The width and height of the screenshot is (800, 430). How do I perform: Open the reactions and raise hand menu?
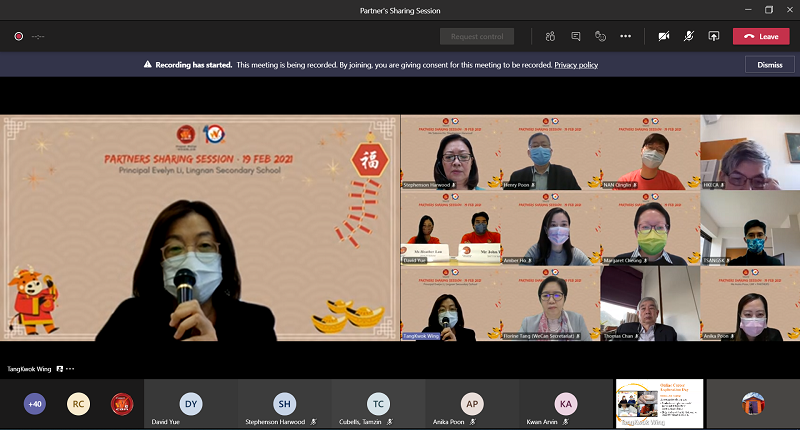click(601, 36)
